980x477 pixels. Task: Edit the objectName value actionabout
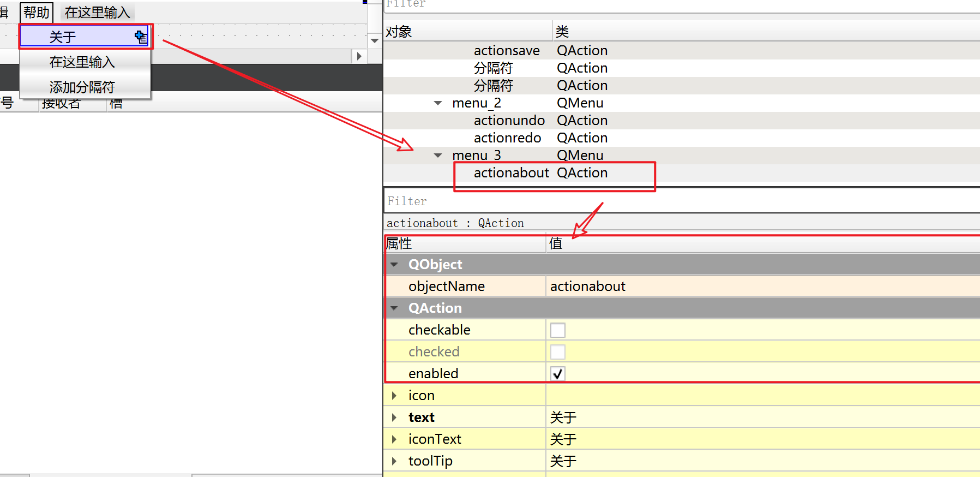(x=763, y=286)
